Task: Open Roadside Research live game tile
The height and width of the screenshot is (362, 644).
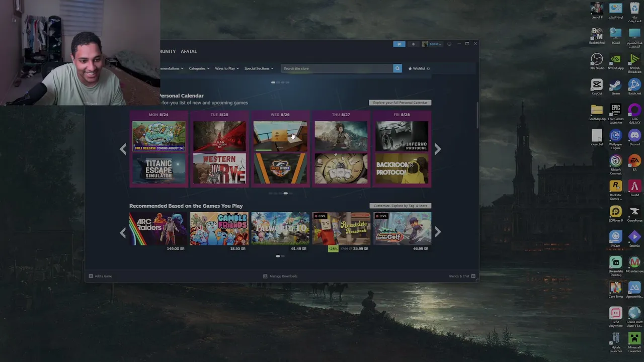Action: [341, 229]
